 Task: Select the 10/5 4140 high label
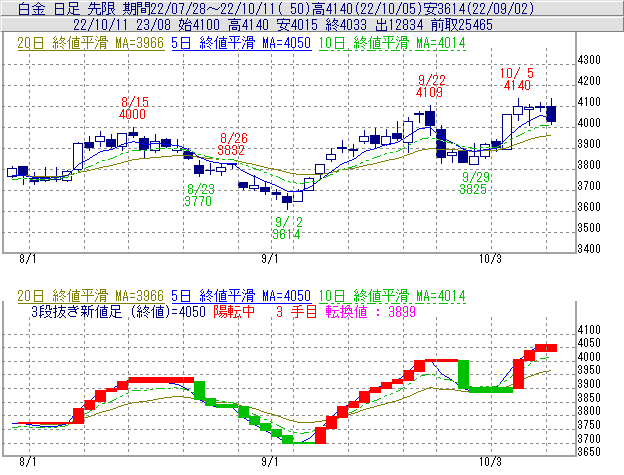click(x=517, y=79)
